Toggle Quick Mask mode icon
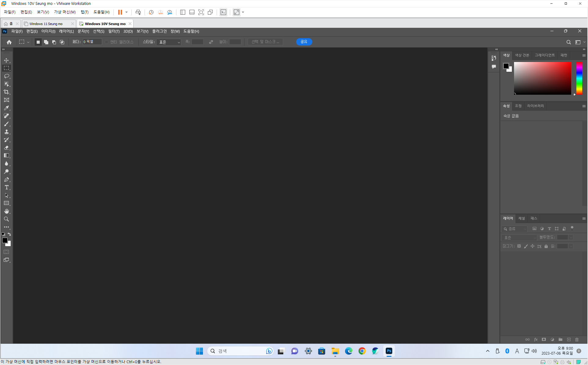588x365 pixels. 6,252
